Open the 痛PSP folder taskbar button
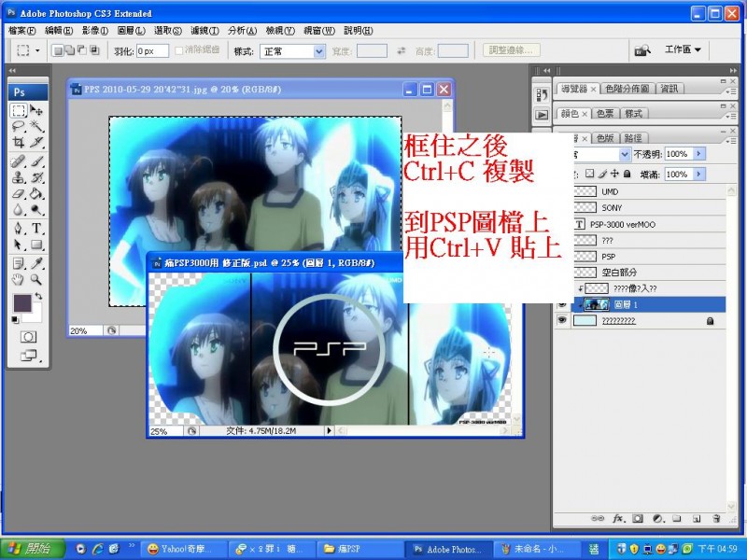Viewport: 747px width, 560px height. [x=360, y=549]
